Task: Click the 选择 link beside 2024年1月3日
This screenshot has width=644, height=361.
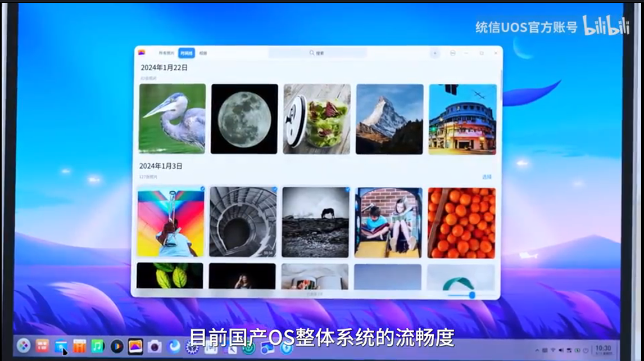Action: pyautogui.click(x=487, y=177)
